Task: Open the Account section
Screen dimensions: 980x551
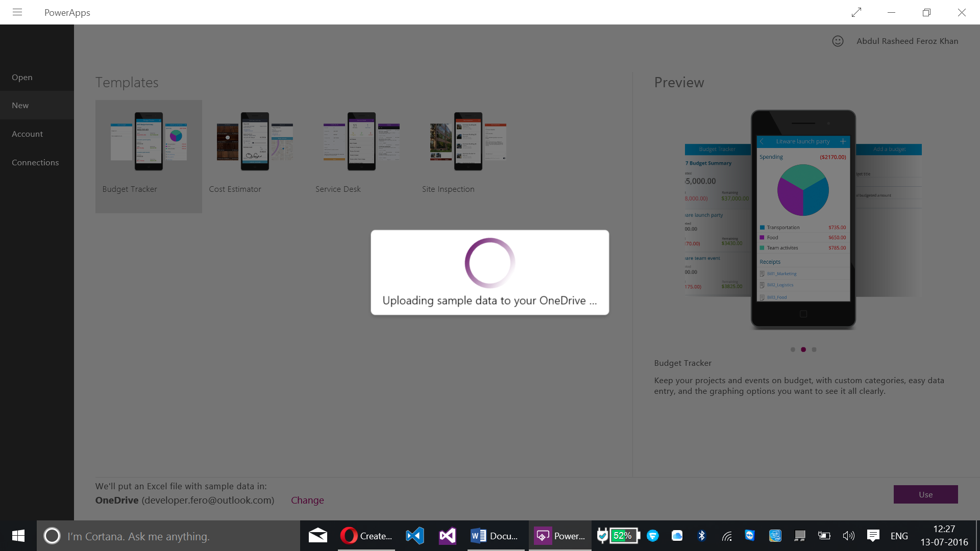Action: 37,134
